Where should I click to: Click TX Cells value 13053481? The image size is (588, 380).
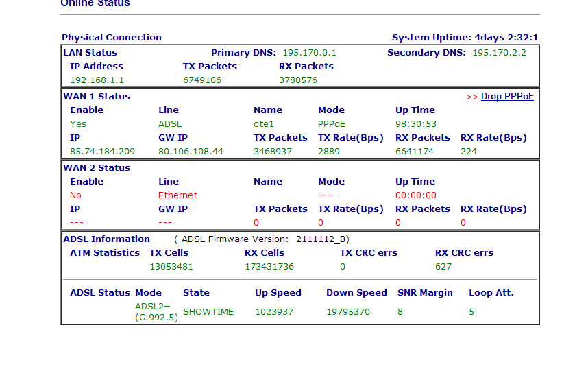click(x=171, y=267)
